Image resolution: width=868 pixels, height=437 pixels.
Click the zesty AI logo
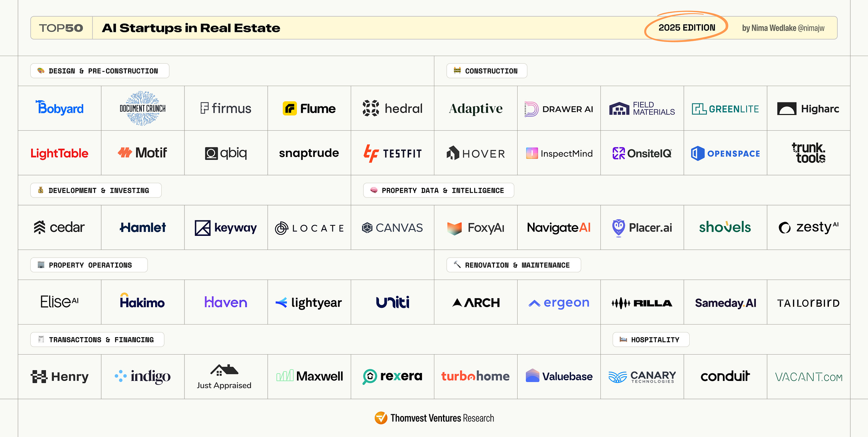click(809, 227)
